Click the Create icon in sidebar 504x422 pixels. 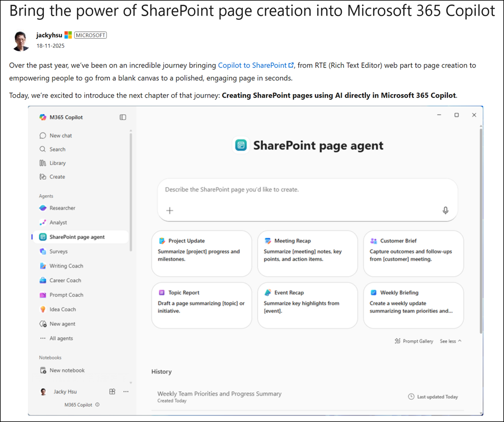43,177
